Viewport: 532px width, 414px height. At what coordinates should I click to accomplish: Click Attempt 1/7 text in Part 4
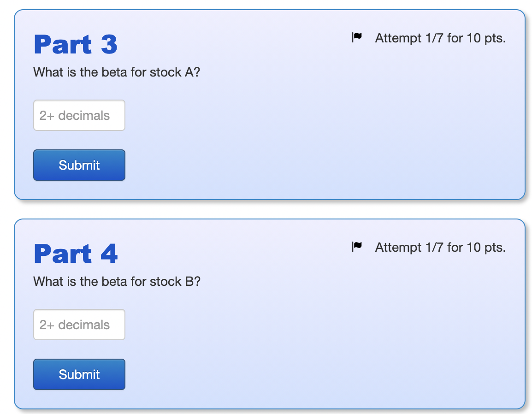pos(440,248)
